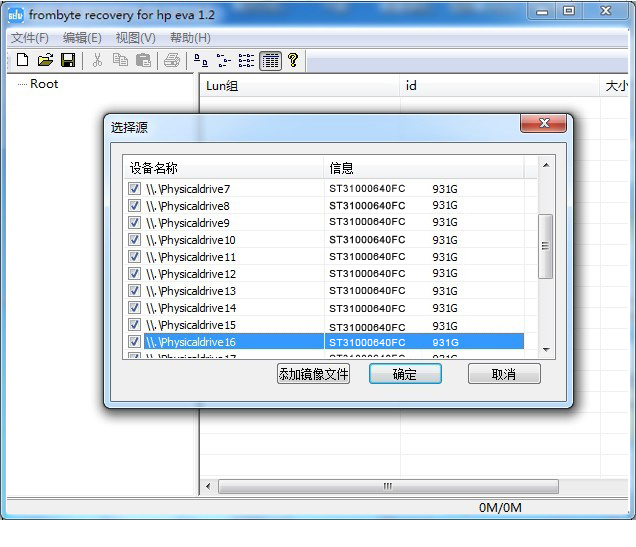Switch to large icons view
The height and width of the screenshot is (547, 636).
pyautogui.click(x=201, y=60)
